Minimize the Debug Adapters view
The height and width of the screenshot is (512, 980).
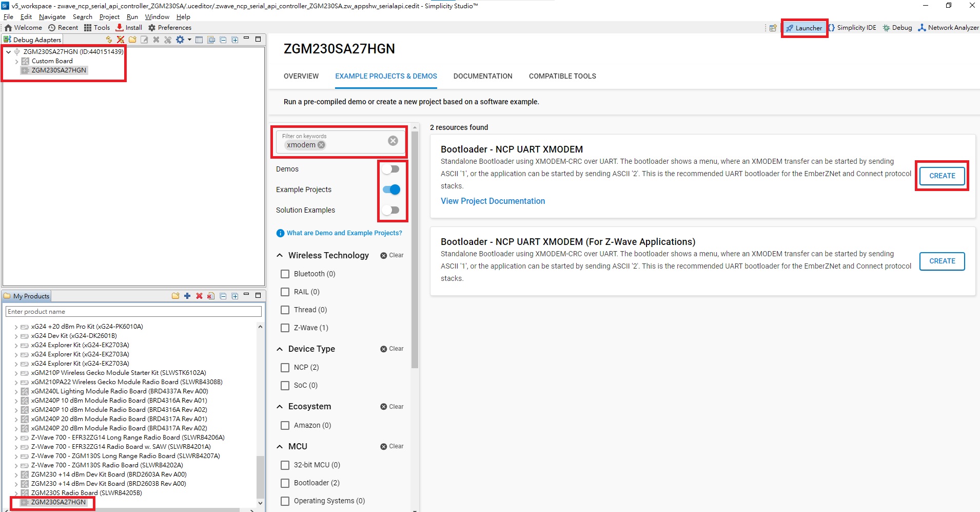[246, 39]
